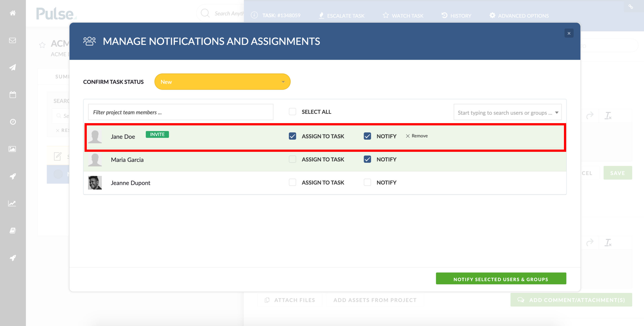Open the clock icon in sidebar
The width and height of the screenshot is (644, 326).
pos(13,122)
